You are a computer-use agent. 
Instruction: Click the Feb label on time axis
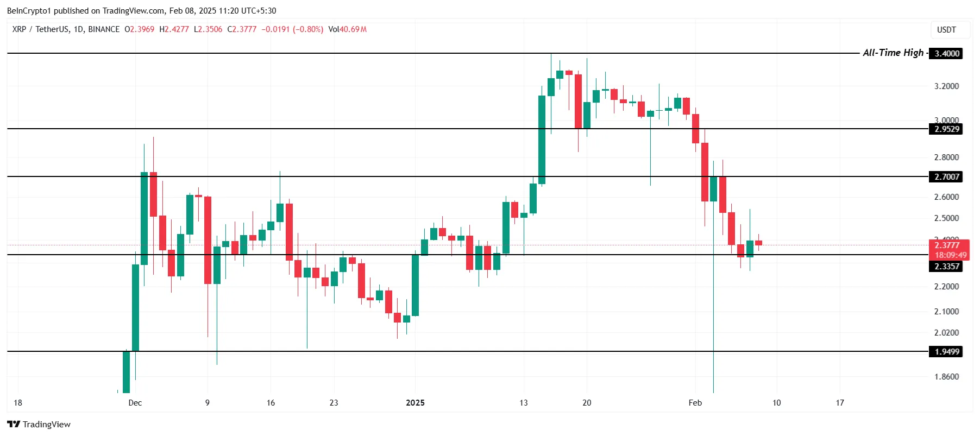pyautogui.click(x=695, y=402)
